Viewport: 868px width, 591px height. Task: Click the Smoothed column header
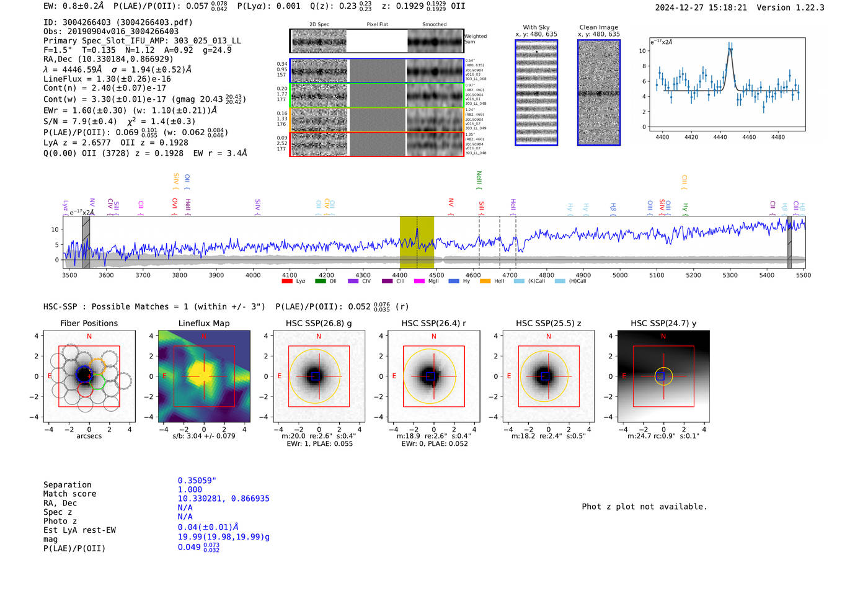pos(434,25)
